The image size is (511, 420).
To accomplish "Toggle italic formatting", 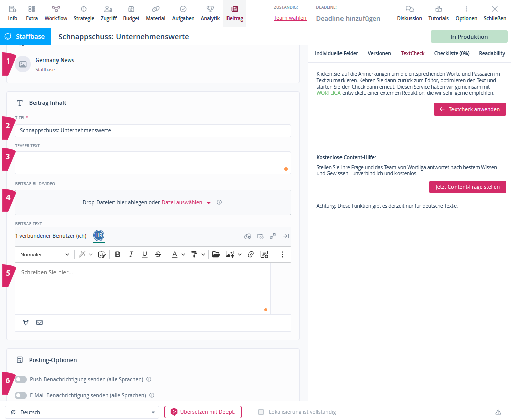I will [131, 254].
